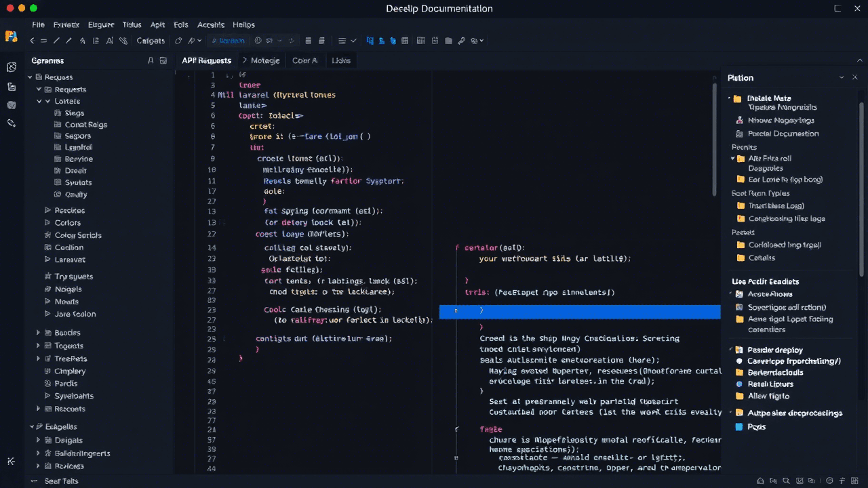
Task: Open the third activity bar icon
Action: click(x=12, y=105)
